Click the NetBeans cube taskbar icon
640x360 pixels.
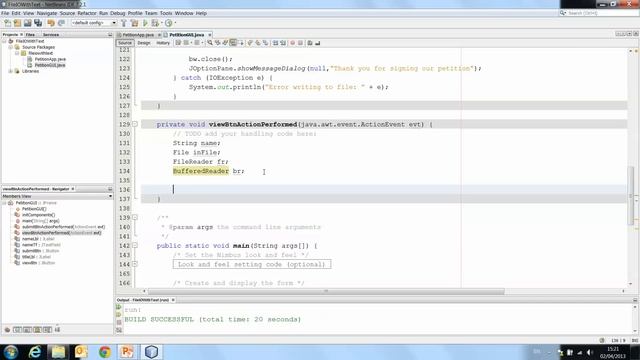pos(151,352)
